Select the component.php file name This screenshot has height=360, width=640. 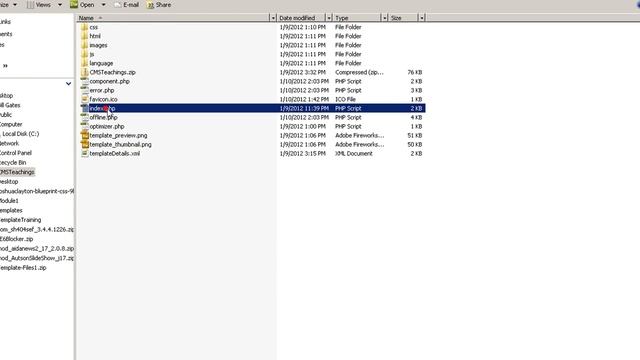pos(109,81)
